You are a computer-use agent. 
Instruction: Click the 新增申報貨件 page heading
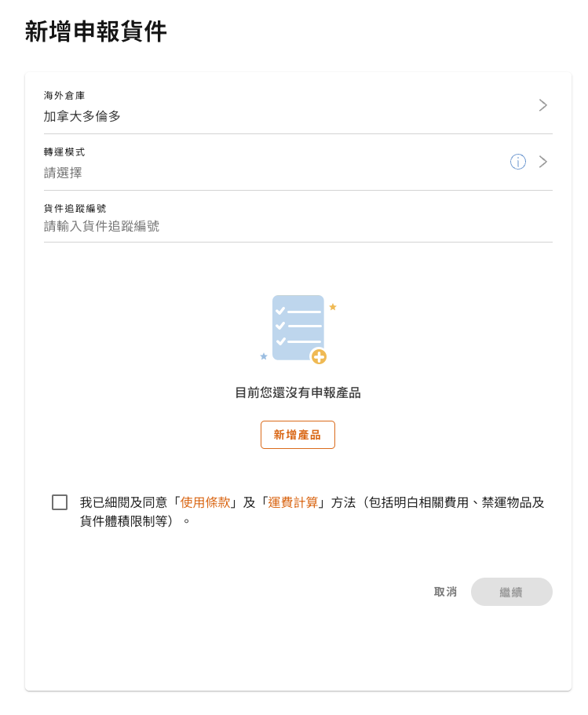(96, 32)
